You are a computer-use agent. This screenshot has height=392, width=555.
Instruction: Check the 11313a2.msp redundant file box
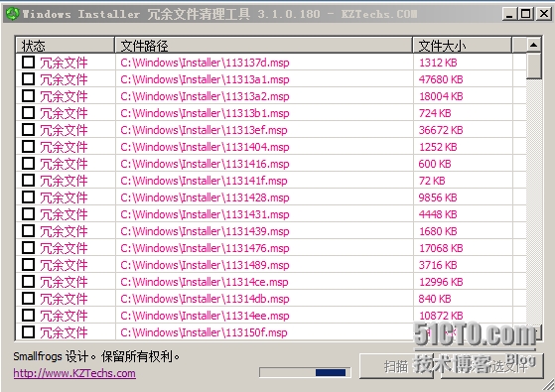29,96
